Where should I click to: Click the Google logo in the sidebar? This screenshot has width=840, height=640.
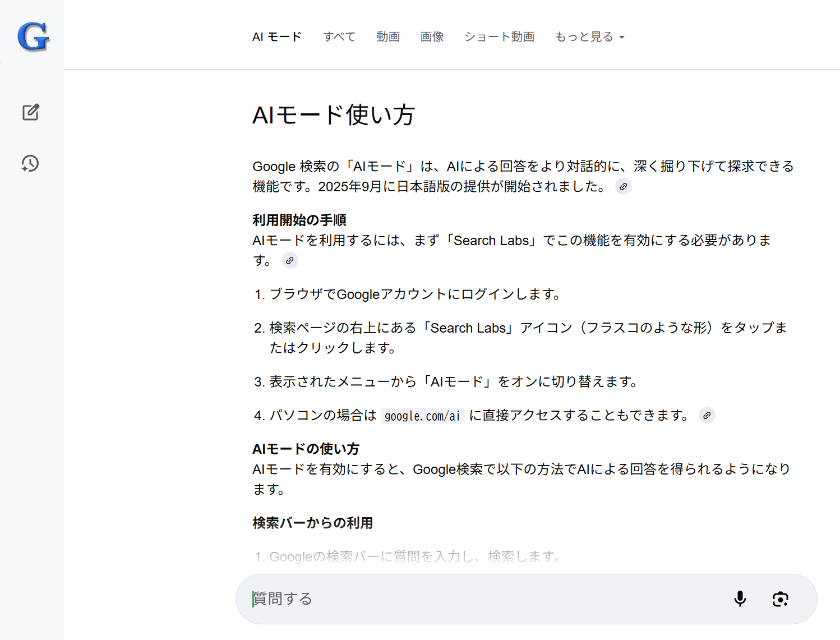click(x=33, y=37)
